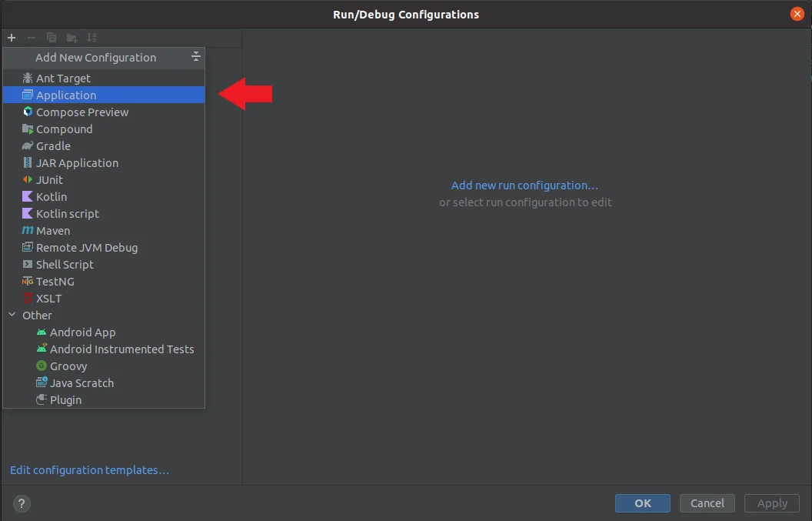
Task: Click the Apply button
Action: pos(771,503)
